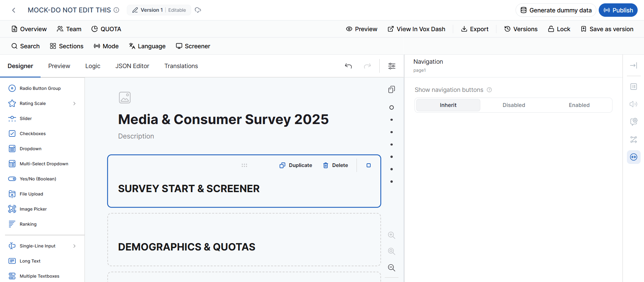Click Save as version
This screenshot has width=644, height=282.
(607, 29)
